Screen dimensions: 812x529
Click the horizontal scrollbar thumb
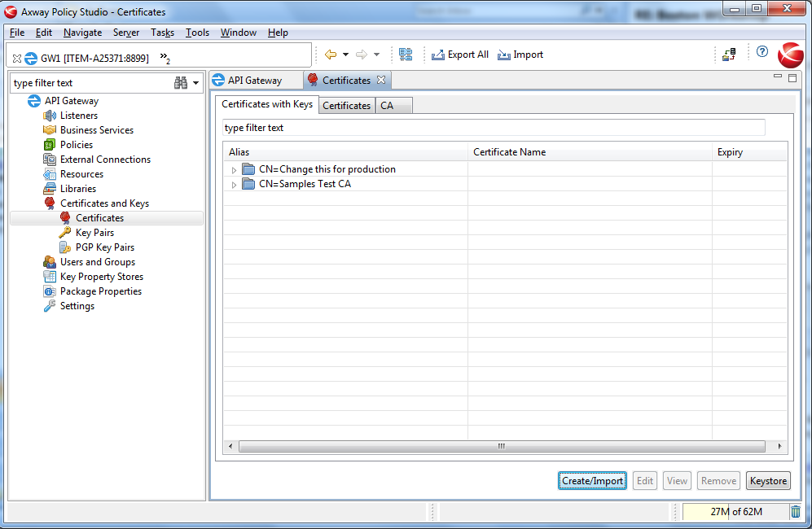501,446
